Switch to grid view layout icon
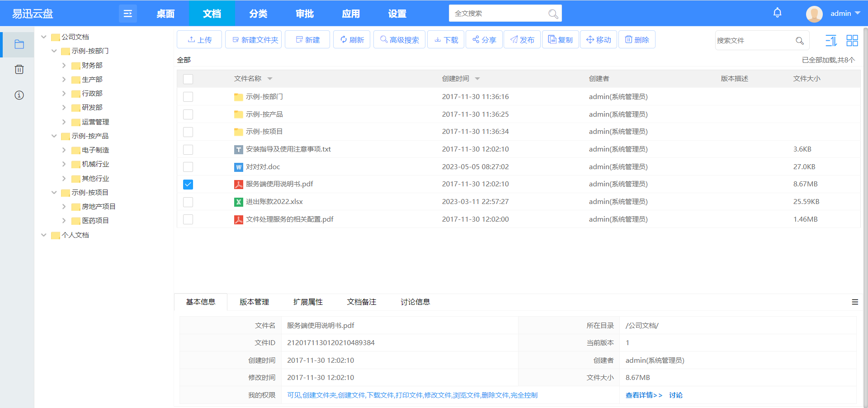The image size is (868, 408). [852, 41]
